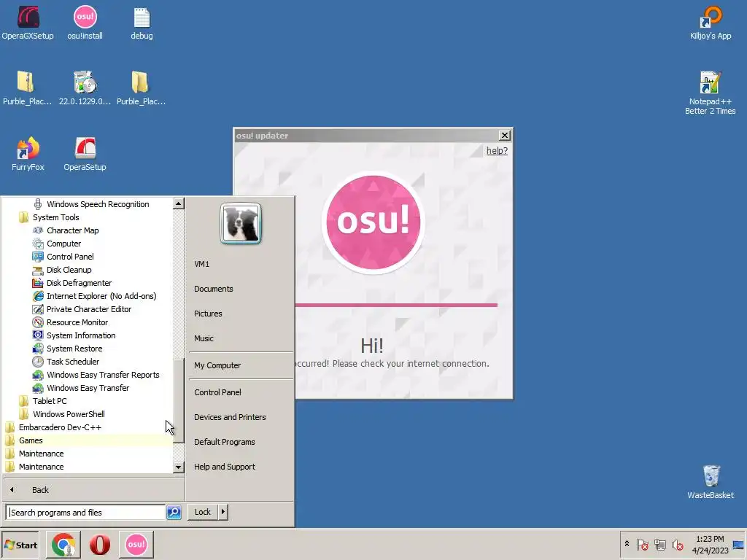This screenshot has width=747, height=560.
Task: Click the search magnifier button
Action: coord(174,512)
